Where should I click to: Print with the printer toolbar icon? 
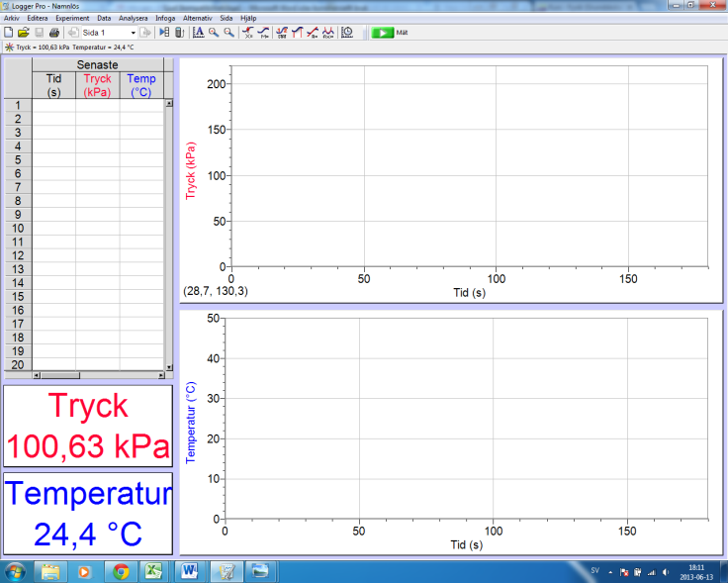pos(54,33)
